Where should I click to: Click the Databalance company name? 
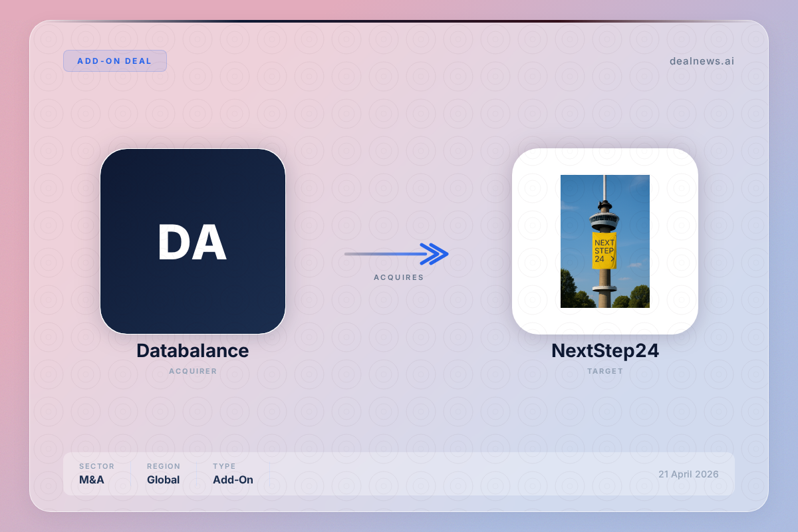click(193, 351)
